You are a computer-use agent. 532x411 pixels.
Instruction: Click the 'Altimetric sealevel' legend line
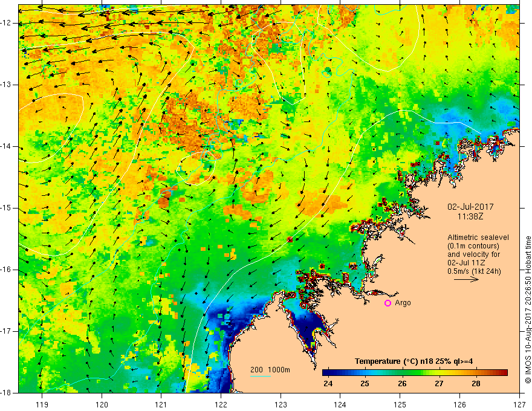coord(478,238)
